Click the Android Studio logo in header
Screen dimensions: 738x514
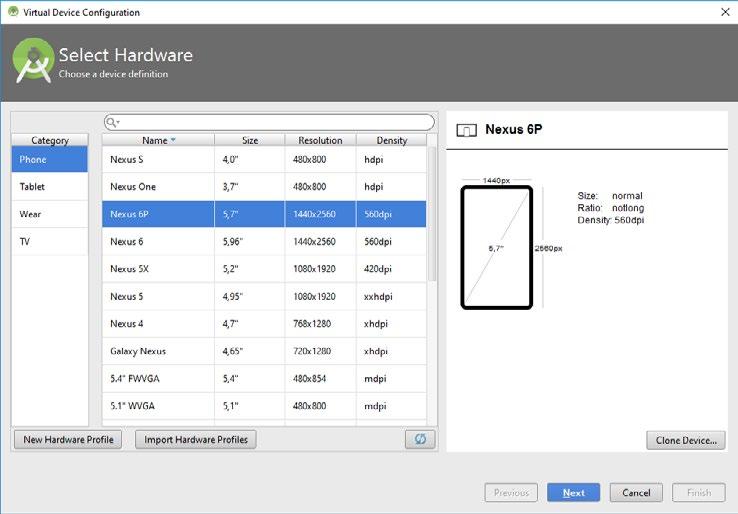coord(33,61)
